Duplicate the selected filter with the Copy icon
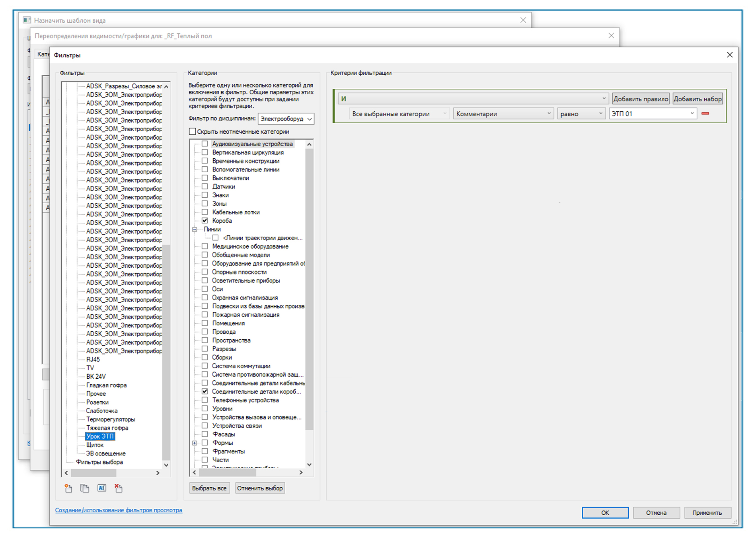The image size is (756, 537). 85,488
